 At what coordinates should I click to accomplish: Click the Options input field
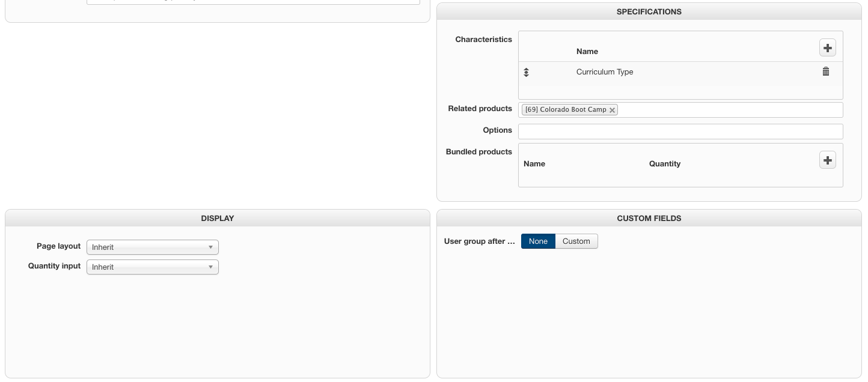pos(680,132)
